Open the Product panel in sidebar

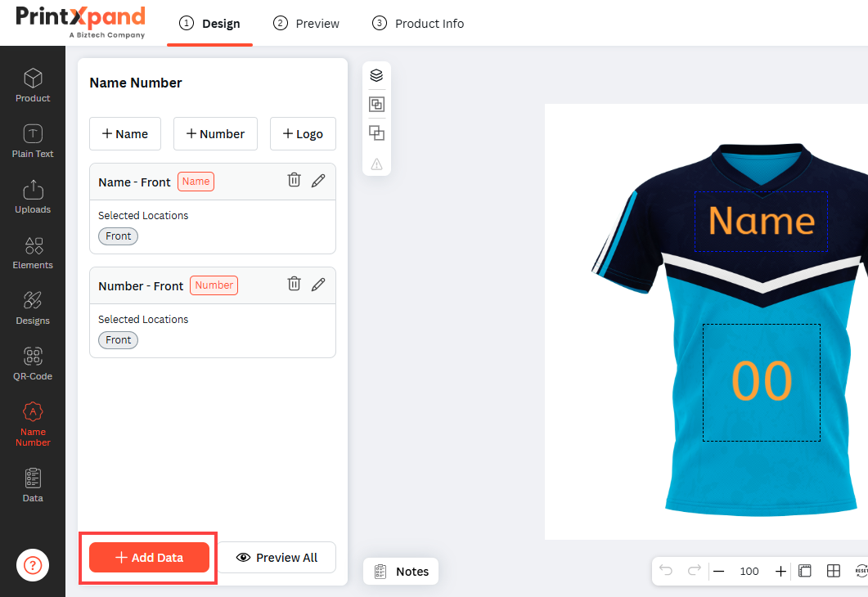pos(33,85)
